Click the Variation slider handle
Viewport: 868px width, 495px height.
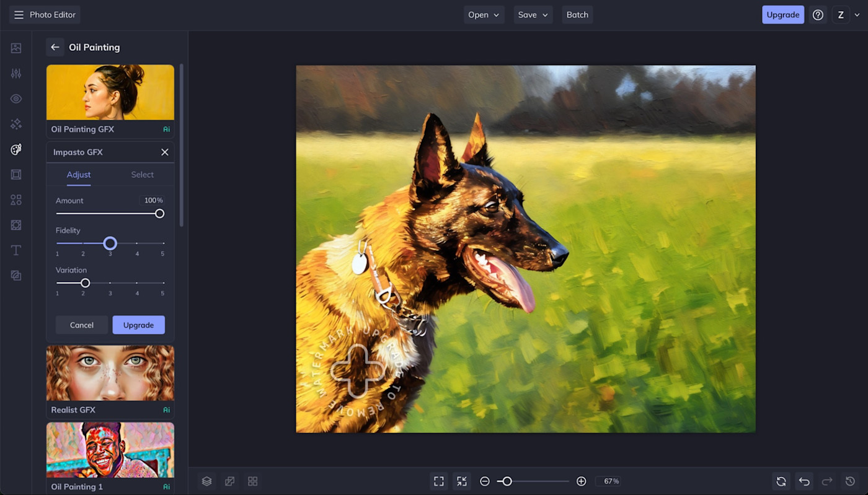click(85, 283)
